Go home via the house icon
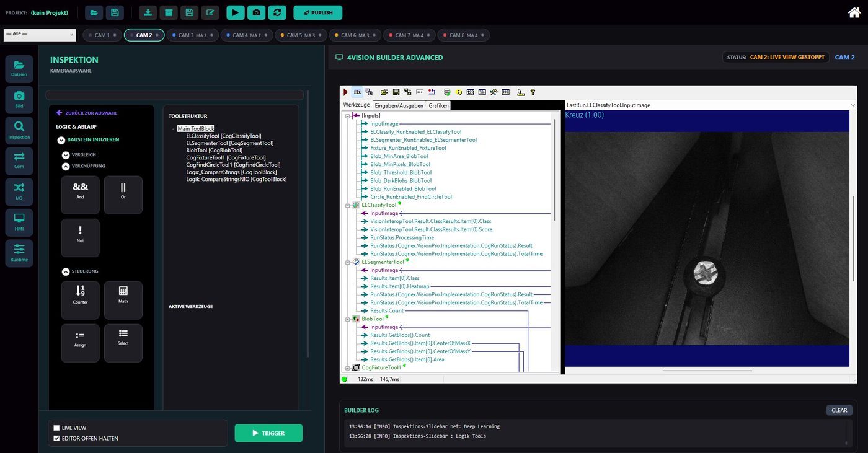Image resolution: width=868 pixels, height=453 pixels. [x=854, y=12]
